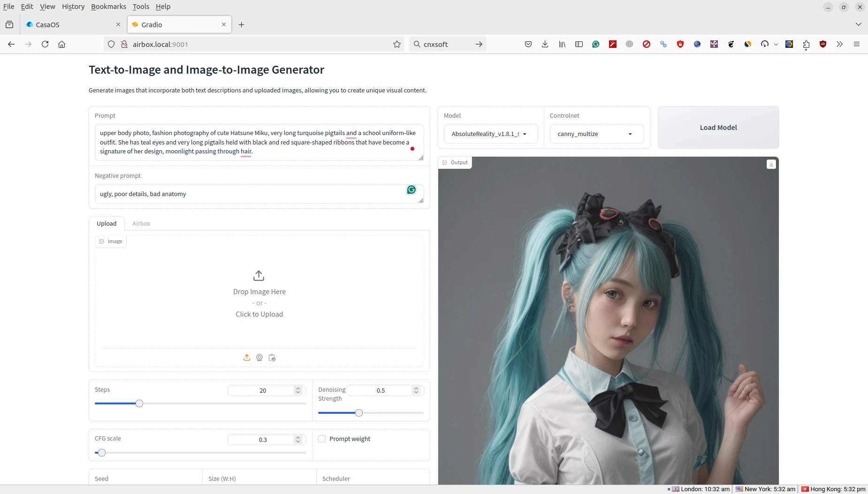Open the Edit menu
Viewport: 868px width, 494px height.
tap(27, 7)
